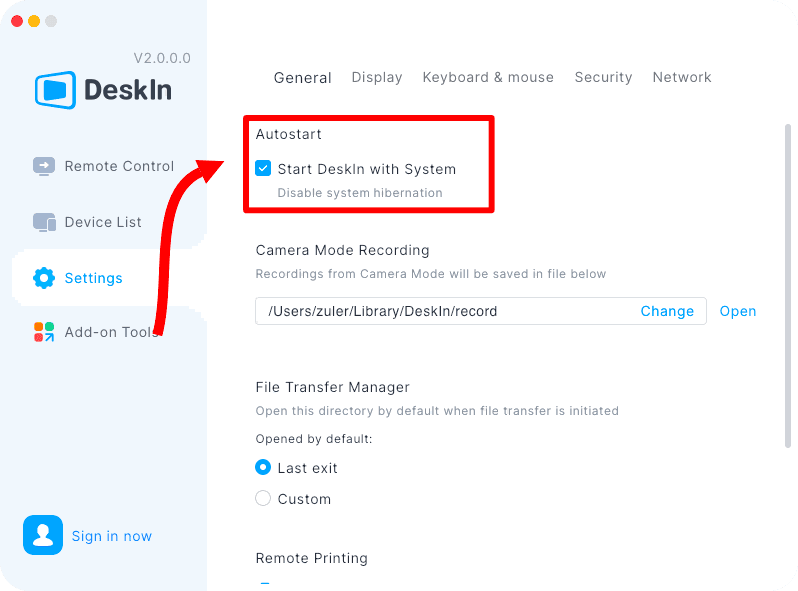The height and width of the screenshot is (591, 798).
Task: Switch to the Display tab
Action: coord(377,77)
